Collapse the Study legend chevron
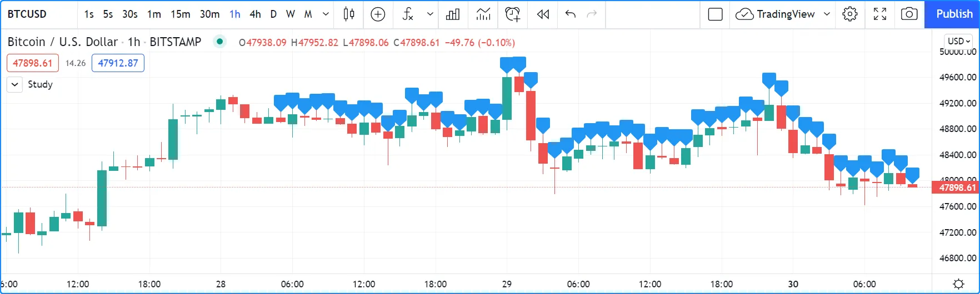980x294 pixels. [15, 85]
